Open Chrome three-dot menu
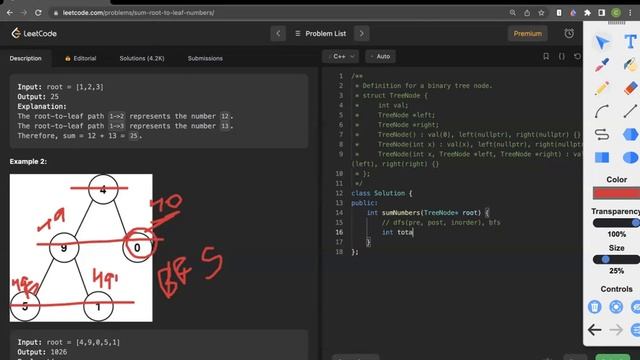This screenshot has height=360, width=640. [x=630, y=13]
